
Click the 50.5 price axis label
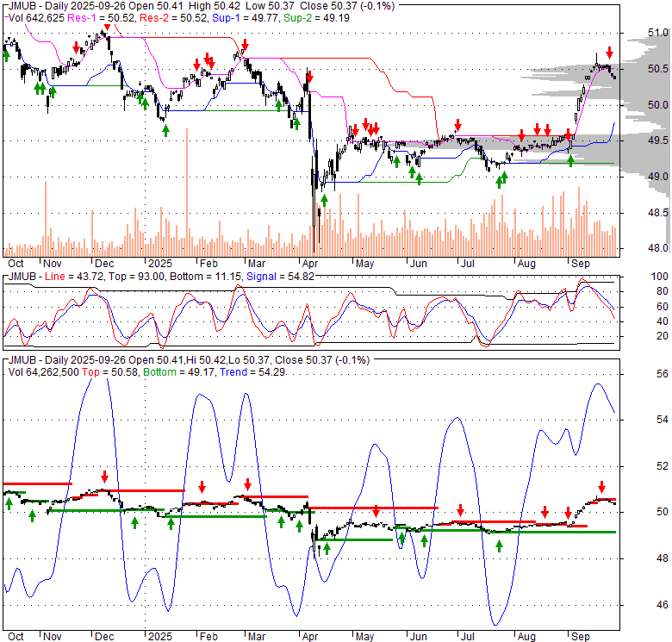pos(658,69)
